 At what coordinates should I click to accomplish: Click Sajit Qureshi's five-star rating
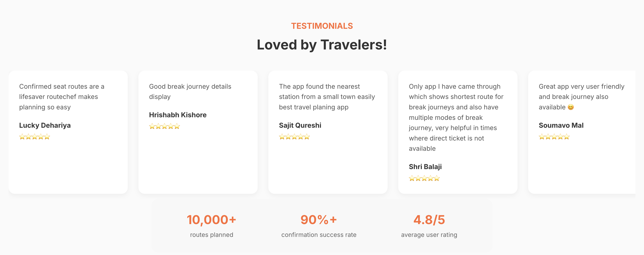294,137
